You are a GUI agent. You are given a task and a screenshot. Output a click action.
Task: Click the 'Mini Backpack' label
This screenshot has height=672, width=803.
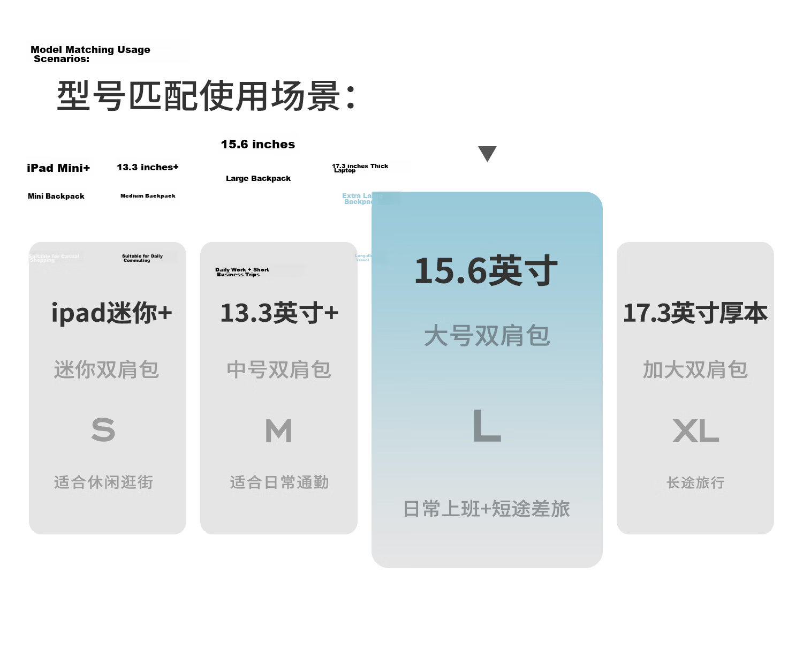click(x=56, y=196)
